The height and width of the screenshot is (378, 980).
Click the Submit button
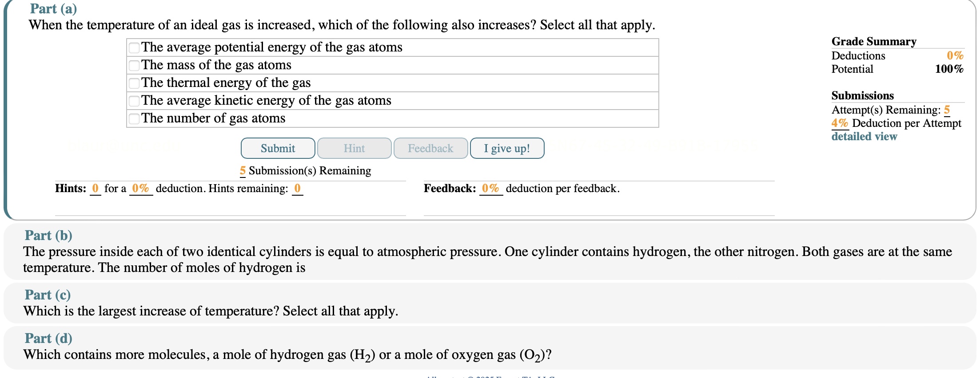(x=278, y=148)
